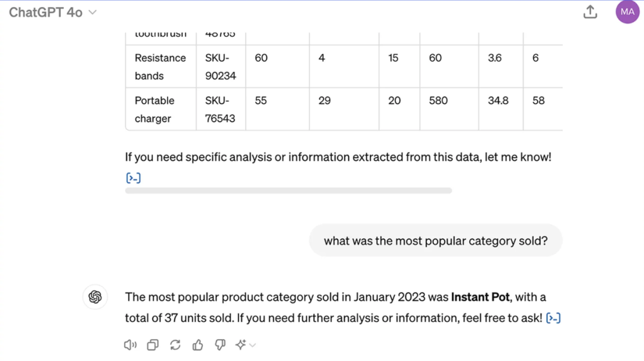The image size is (644, 361).
Task: Click the ChatGPT logo beside the response
Action: (x=95, y=297)
